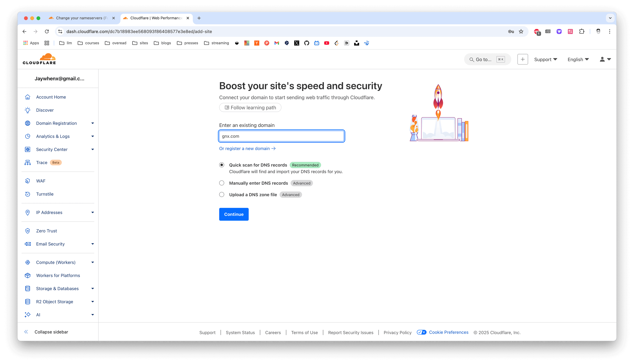Click the Continue button
634x364 pixels.
234,214
